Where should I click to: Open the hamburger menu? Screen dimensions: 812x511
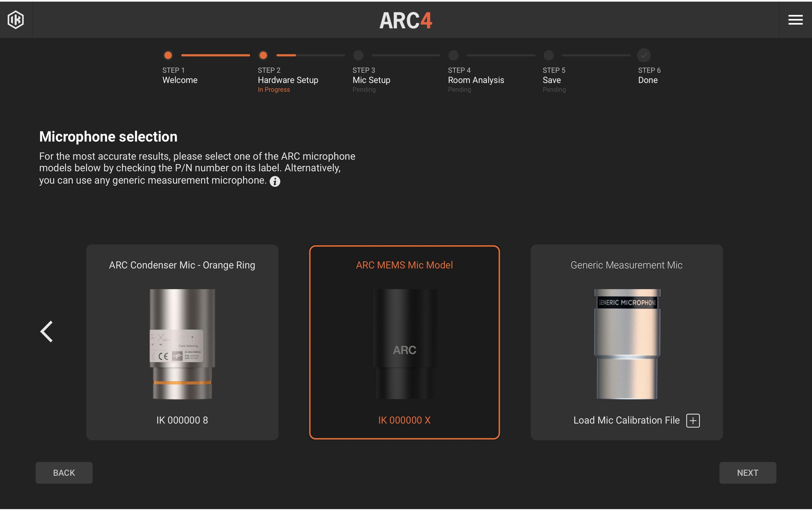(x=795, y=20)
